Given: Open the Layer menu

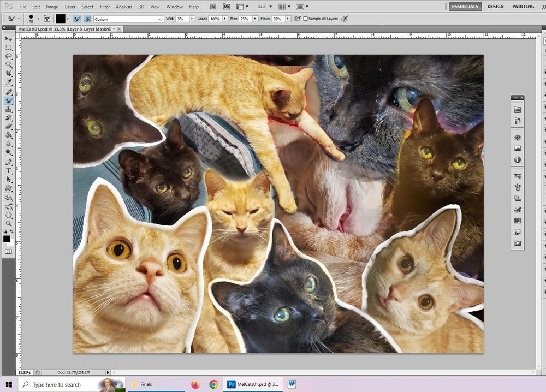Looking at the screenshot, I should (70, 7).
